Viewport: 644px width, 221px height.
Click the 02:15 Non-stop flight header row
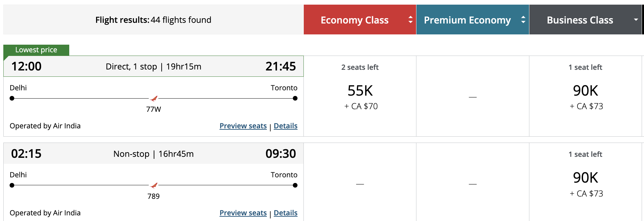click(x=153, y=154)
